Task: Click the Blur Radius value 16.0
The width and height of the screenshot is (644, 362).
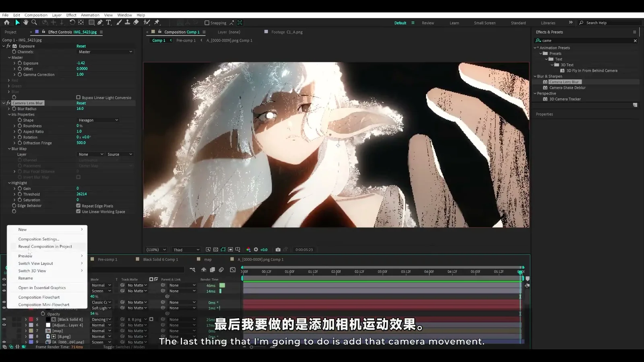Action: tap(80, 109)
